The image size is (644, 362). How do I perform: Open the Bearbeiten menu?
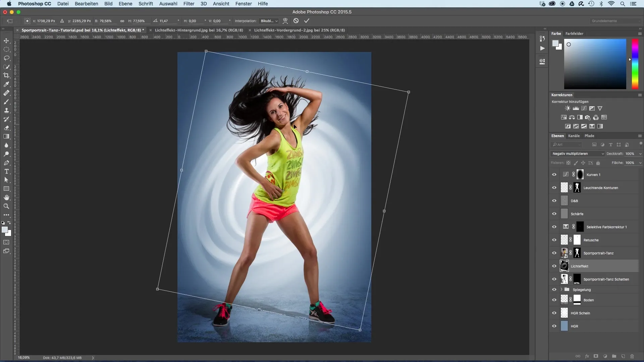point(86,4)
